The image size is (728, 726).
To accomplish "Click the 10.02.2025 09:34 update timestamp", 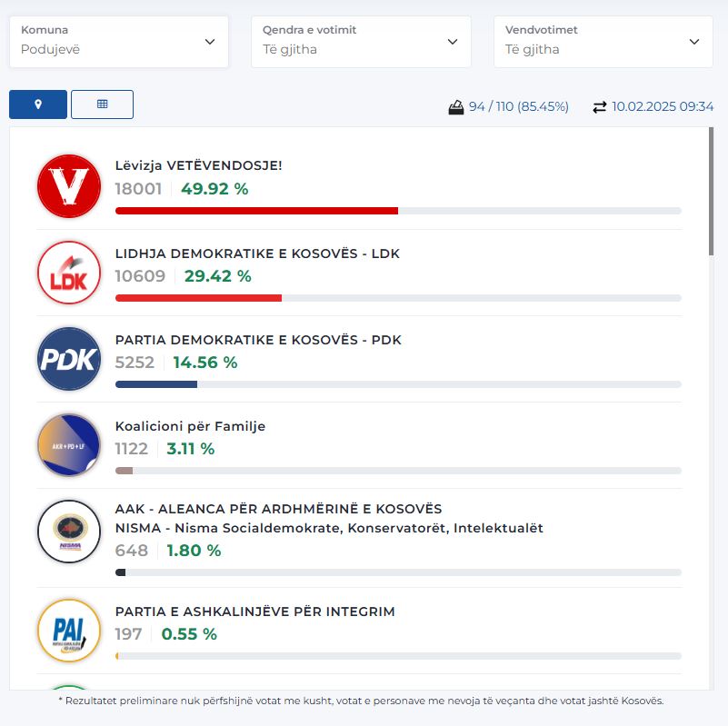I will click(663, 107).
